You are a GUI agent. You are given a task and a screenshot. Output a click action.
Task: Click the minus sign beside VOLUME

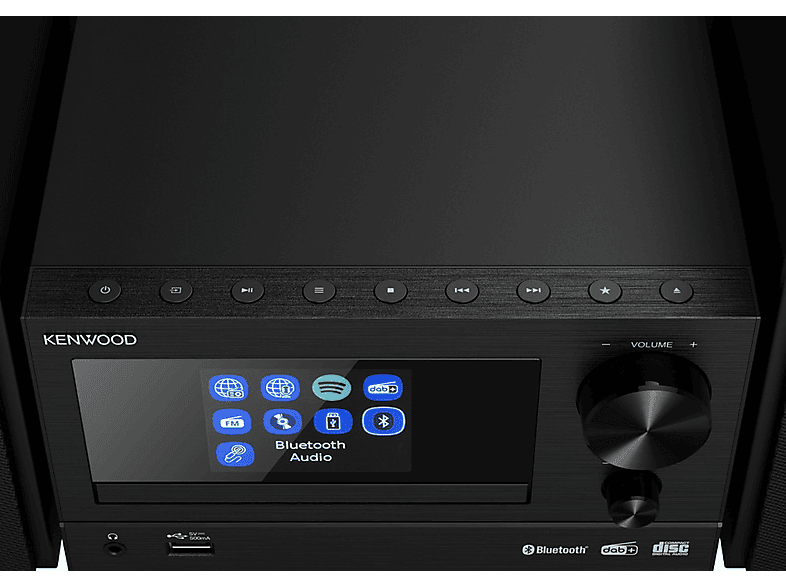[606, 344]
